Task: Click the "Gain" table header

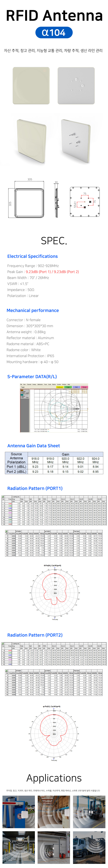Action: (x=65, y=454)
